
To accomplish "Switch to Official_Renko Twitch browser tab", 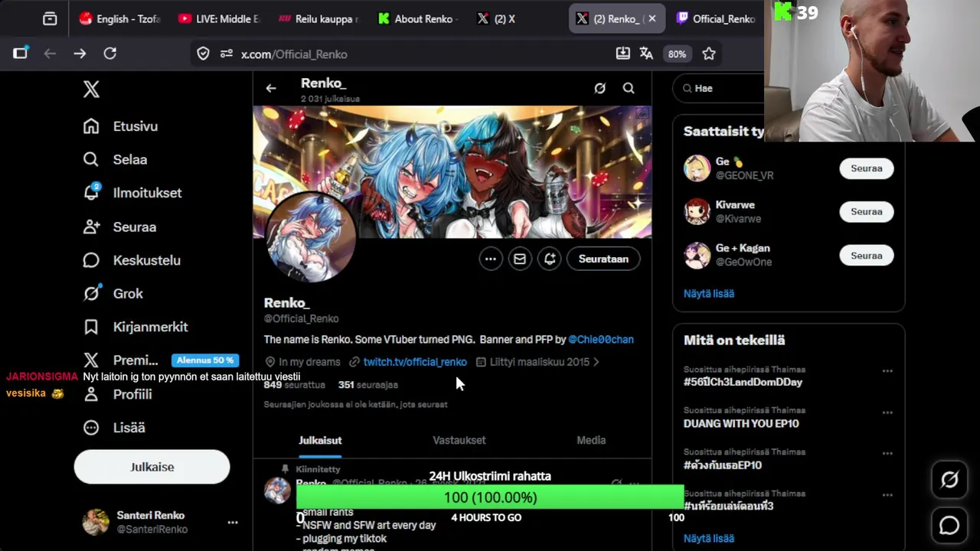I will click(717, 19).
